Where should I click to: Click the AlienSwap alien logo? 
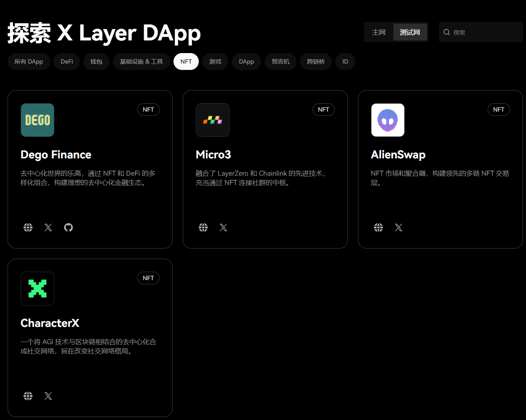point(388,120)
